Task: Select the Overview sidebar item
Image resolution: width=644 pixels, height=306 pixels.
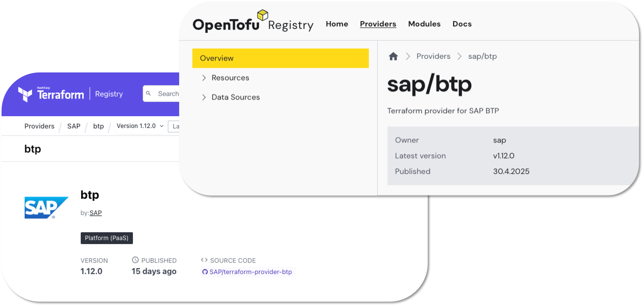Action: [x=280, y=58]
